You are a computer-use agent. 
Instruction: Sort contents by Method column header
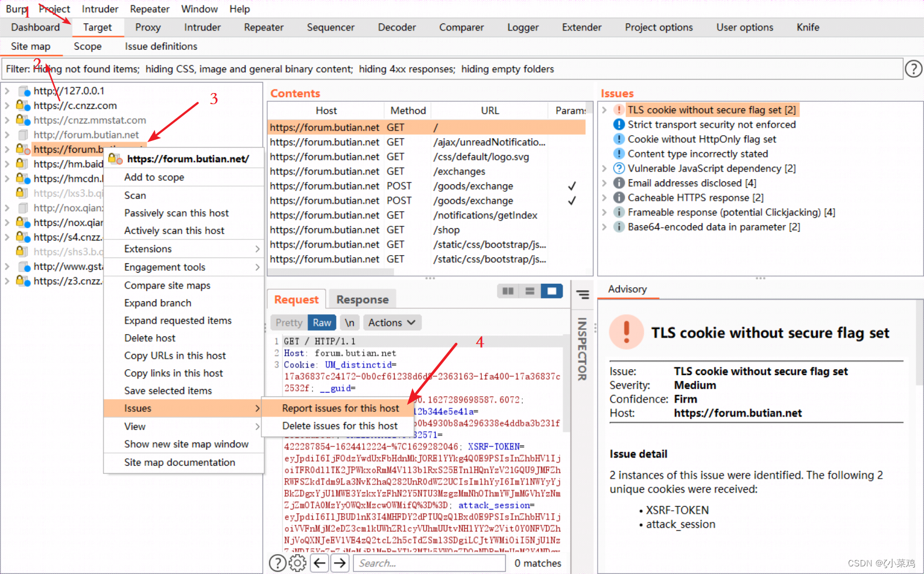point(408,111)
